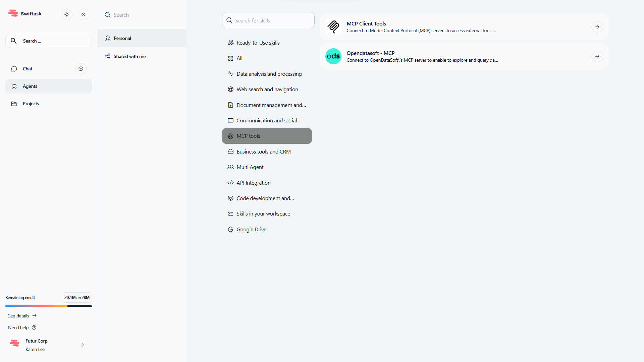
Task: Open Opendatasoft - MCP arrow button
Action: (597, 56)
